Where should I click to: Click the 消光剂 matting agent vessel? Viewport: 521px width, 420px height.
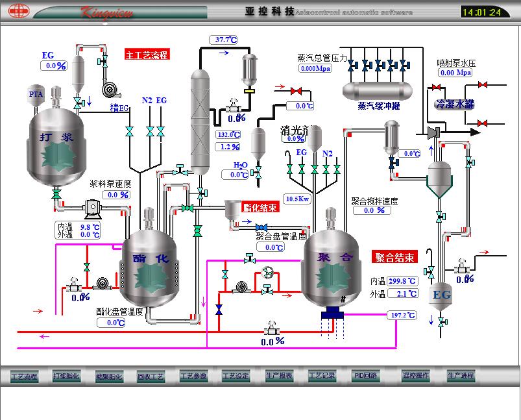(314, 139)
